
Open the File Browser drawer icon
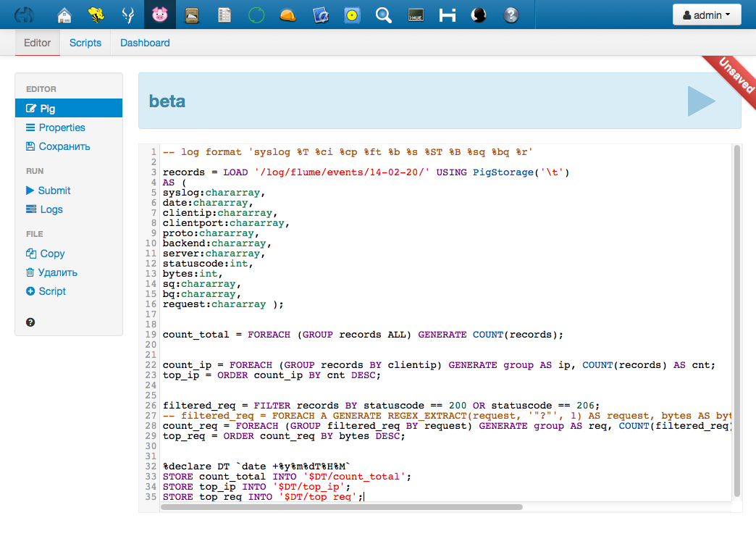(192, 15)
